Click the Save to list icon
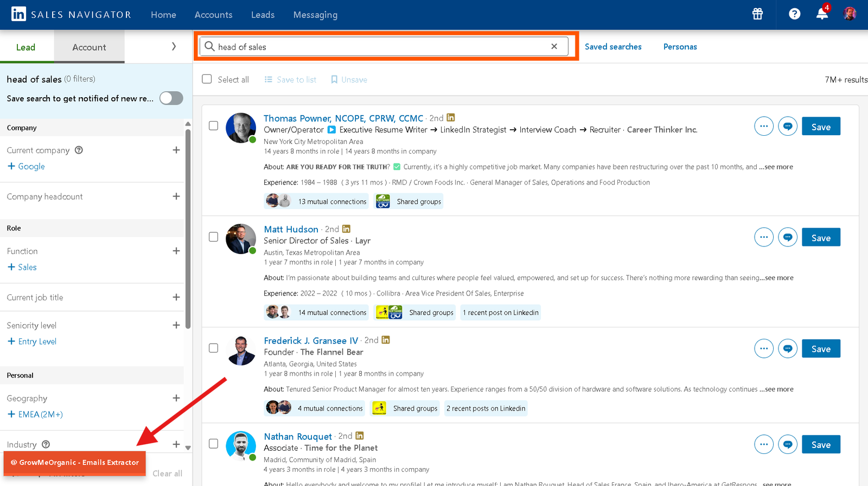 pos(268,79)
